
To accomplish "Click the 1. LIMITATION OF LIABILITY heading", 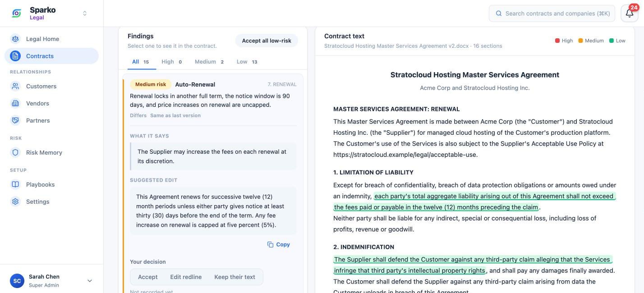I will (373, 172).
